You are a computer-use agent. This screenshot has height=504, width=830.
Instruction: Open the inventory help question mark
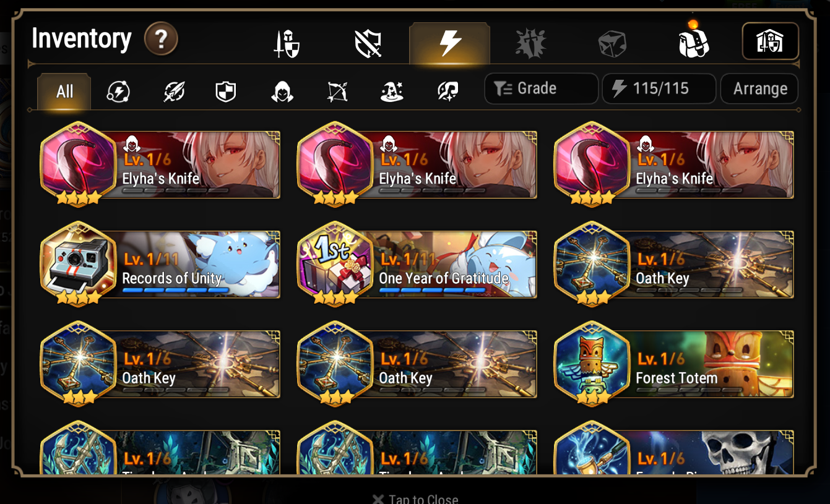(161, 40)
